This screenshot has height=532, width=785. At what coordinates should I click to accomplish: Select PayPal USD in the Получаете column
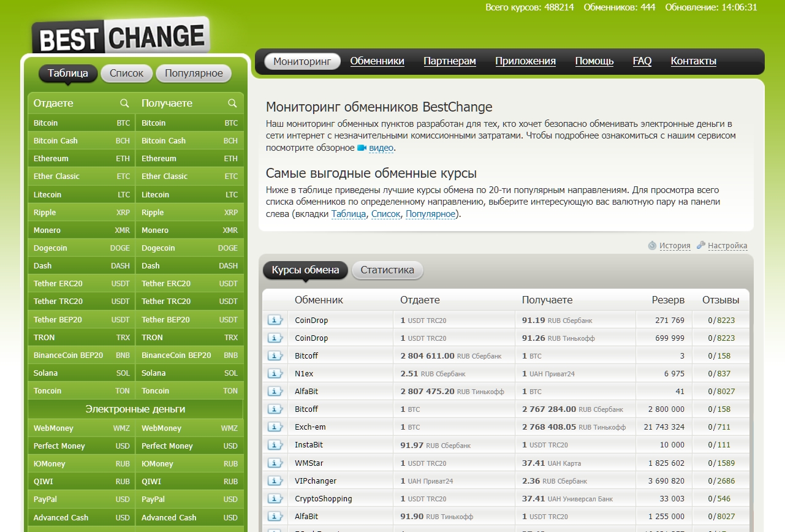(189, 500)
